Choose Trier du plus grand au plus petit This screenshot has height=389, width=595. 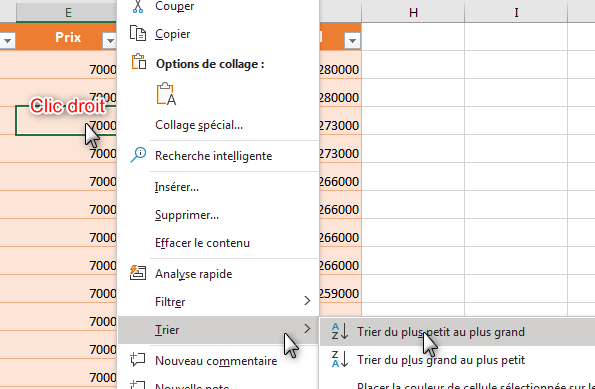coord(457,360)
